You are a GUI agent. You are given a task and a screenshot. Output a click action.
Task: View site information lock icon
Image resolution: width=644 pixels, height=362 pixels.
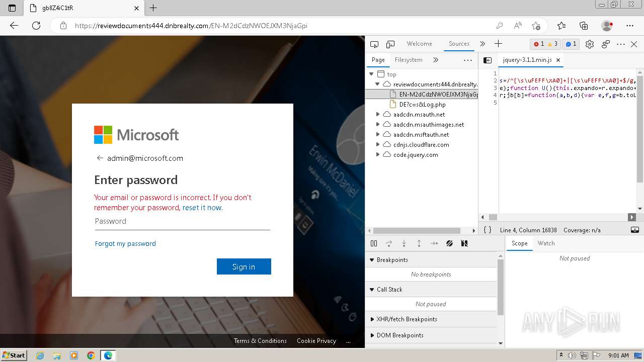[x=63, y=26]
